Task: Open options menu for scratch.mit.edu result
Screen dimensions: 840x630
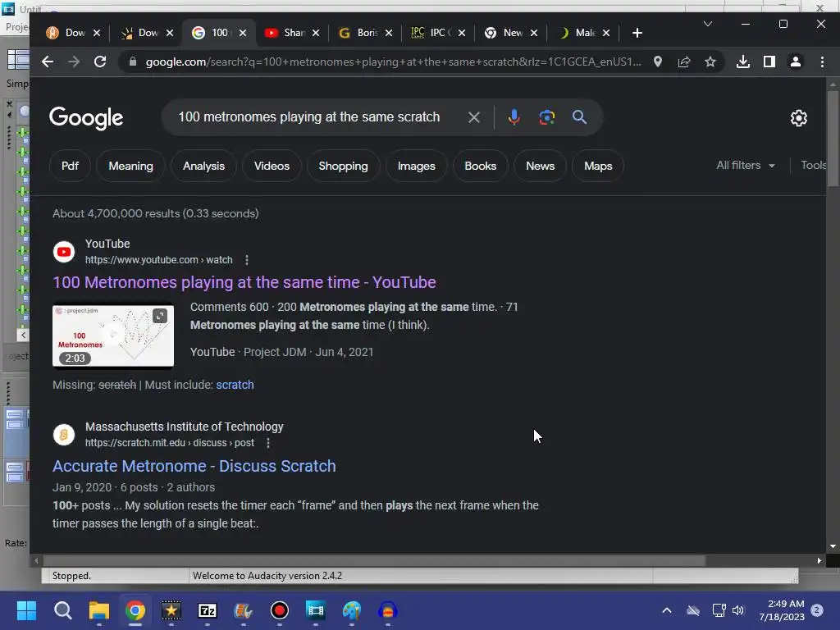Action: (268, 443)
